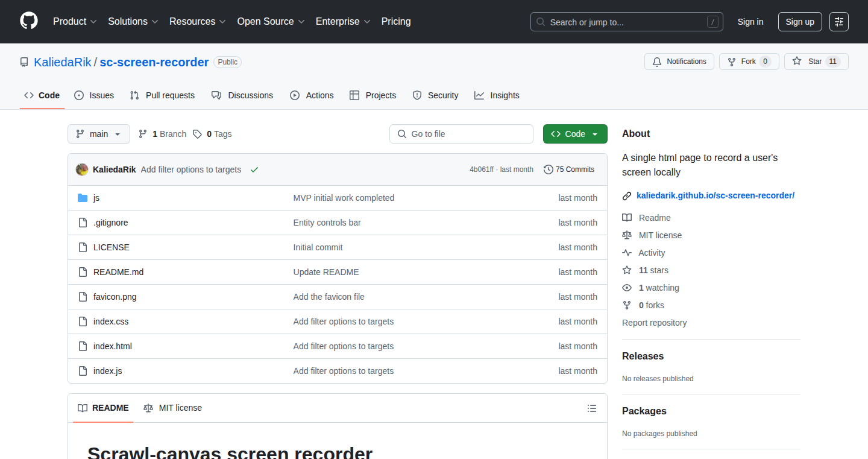Expand the Resources menu
This screenshot has height=459, width=868.
(198, 22)
